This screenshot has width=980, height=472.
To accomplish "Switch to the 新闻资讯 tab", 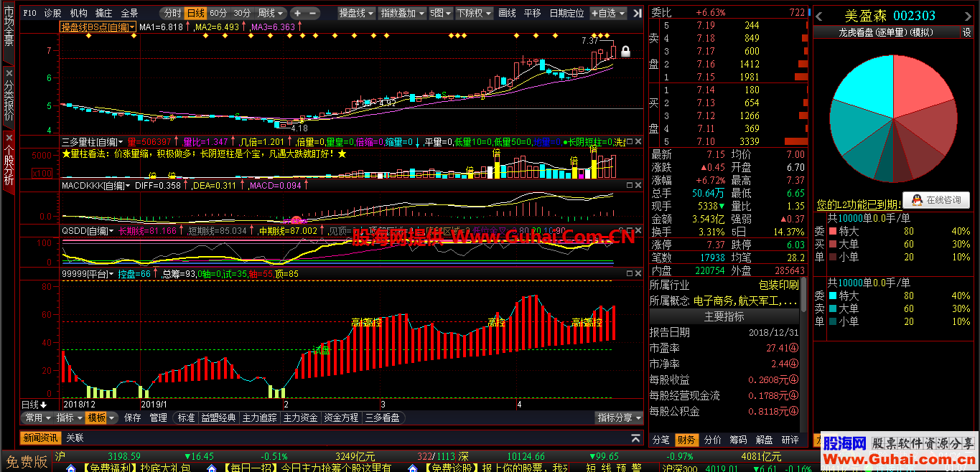I will pyautogui.click(x=40, y=438).
